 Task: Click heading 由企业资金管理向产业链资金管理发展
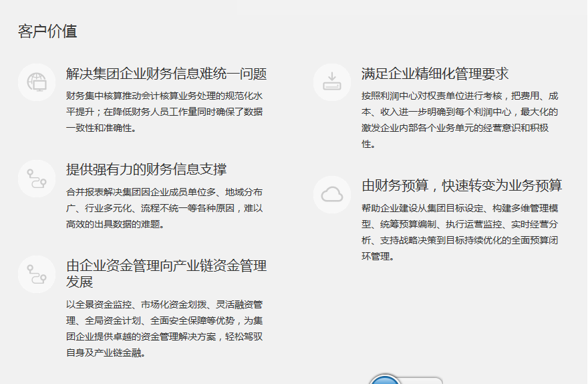click(166, 274)
